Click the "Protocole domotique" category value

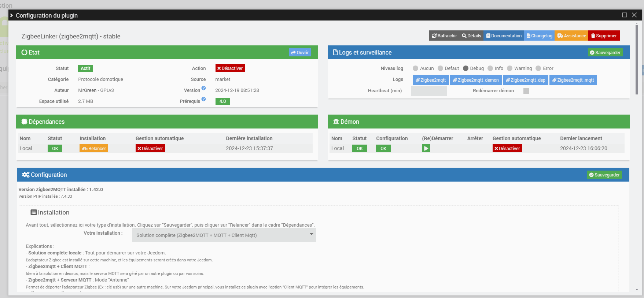(x=100, y=79)
